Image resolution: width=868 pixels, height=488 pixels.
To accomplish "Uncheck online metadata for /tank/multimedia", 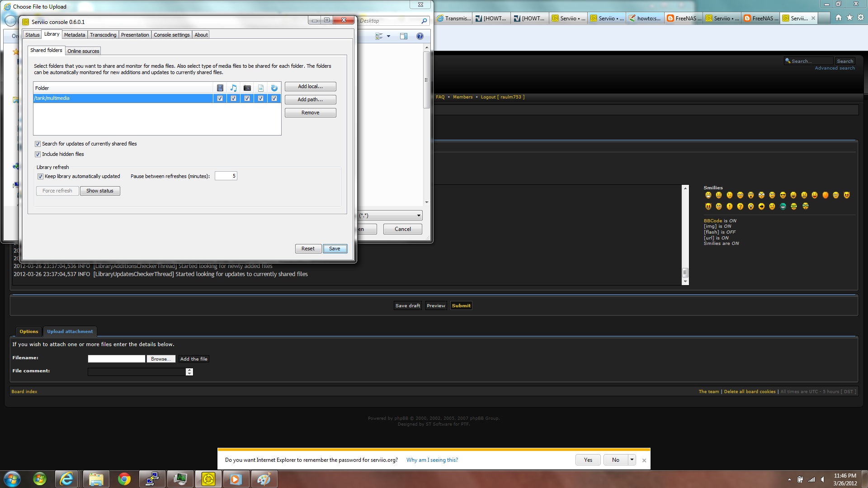I will (260, 98).
